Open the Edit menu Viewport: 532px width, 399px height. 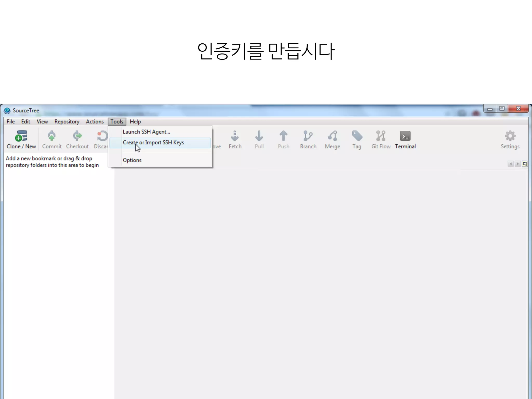(25, 122)
